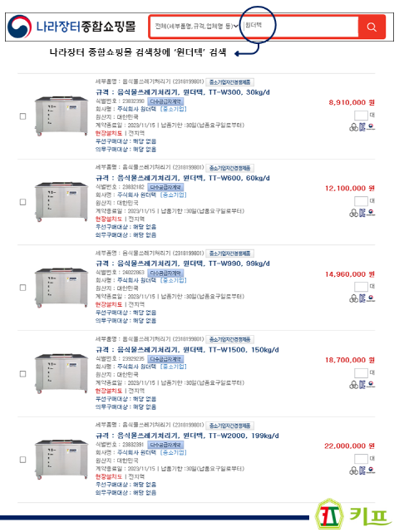This screenshot has width=399, height=532.
Task: Click the red search magnifier button
Action: 372,27
